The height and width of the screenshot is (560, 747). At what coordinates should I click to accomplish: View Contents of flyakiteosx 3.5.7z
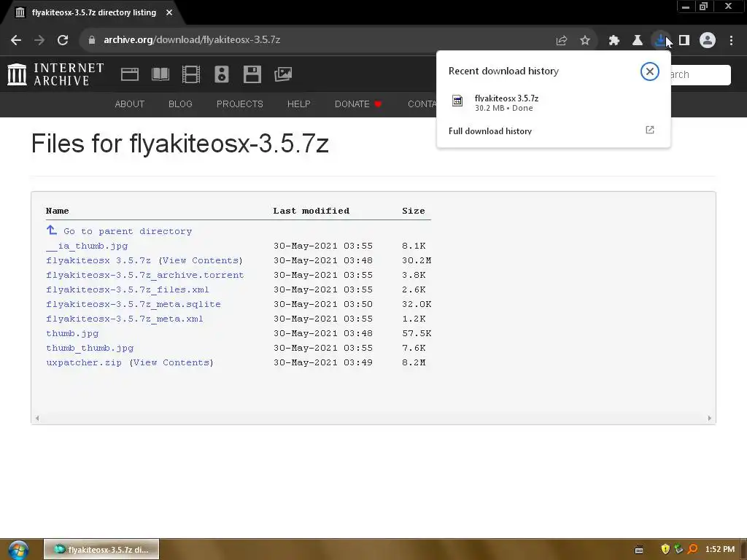point(201,260)
